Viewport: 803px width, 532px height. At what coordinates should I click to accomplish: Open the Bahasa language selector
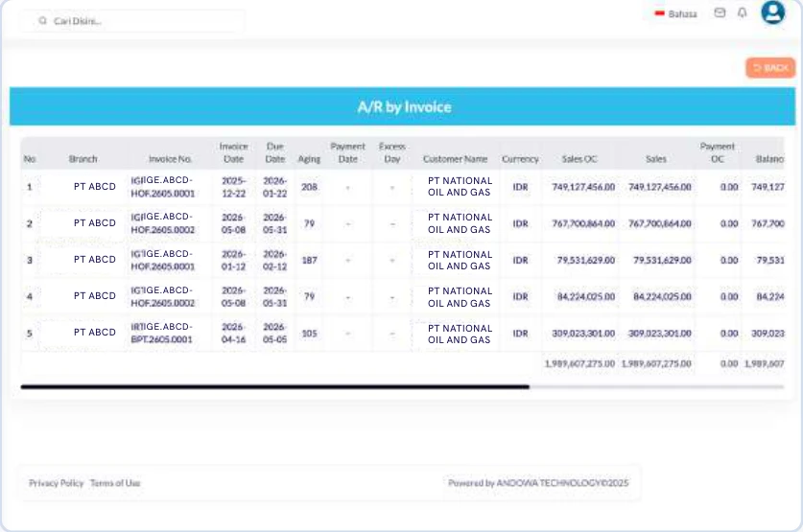pos(676,13)
